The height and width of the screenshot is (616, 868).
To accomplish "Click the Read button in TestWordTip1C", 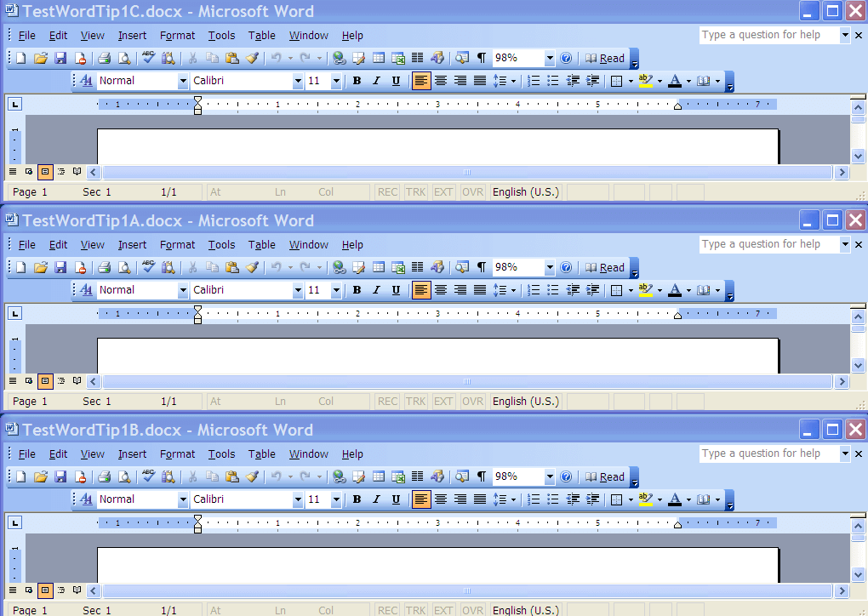I will 608,58.
